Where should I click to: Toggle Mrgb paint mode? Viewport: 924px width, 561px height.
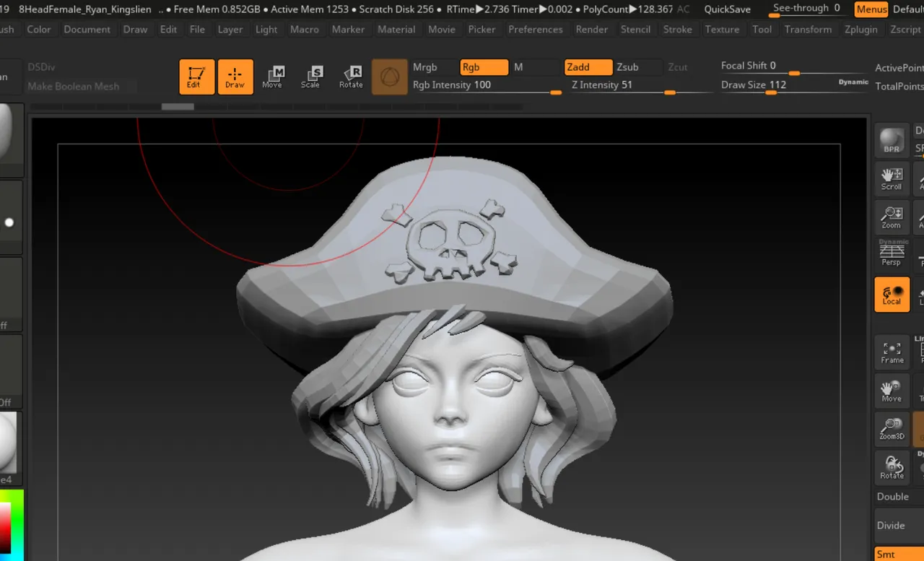(433, 67)
